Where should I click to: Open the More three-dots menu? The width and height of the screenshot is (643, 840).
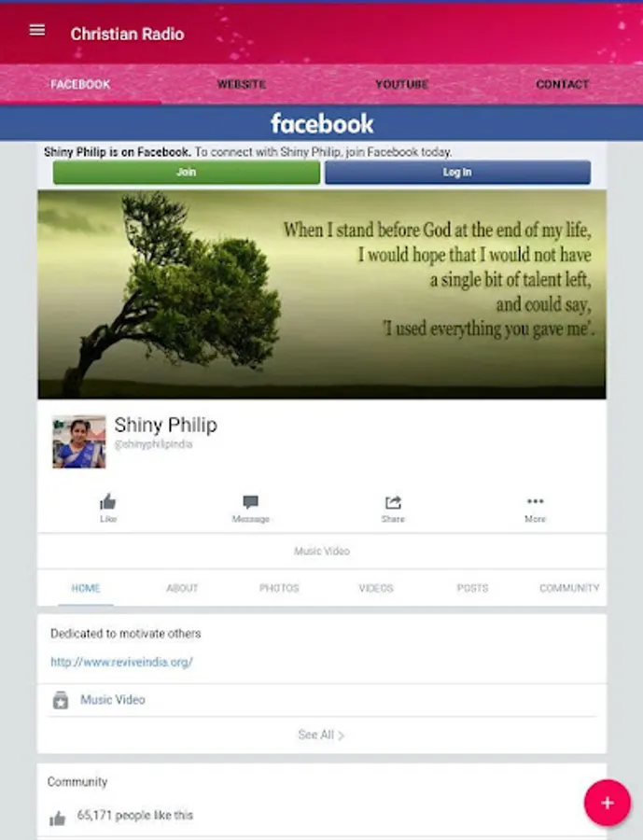point(536,501)
